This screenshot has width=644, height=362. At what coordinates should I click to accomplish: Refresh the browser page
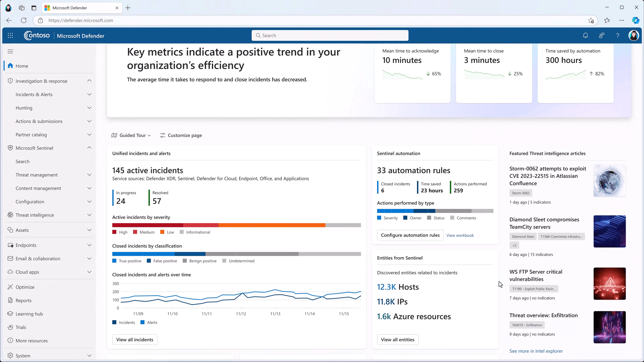(x=23, y=20)
